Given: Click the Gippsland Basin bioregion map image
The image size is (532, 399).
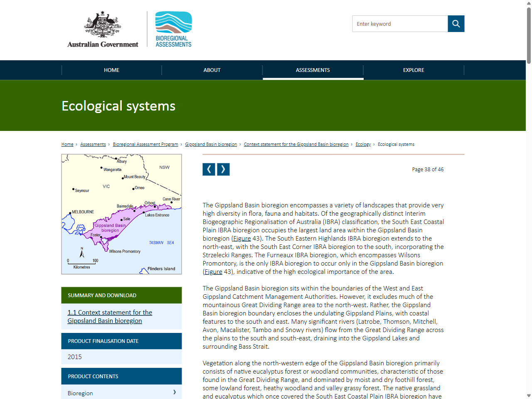Looking at the screenshot, I should (121, 214).
